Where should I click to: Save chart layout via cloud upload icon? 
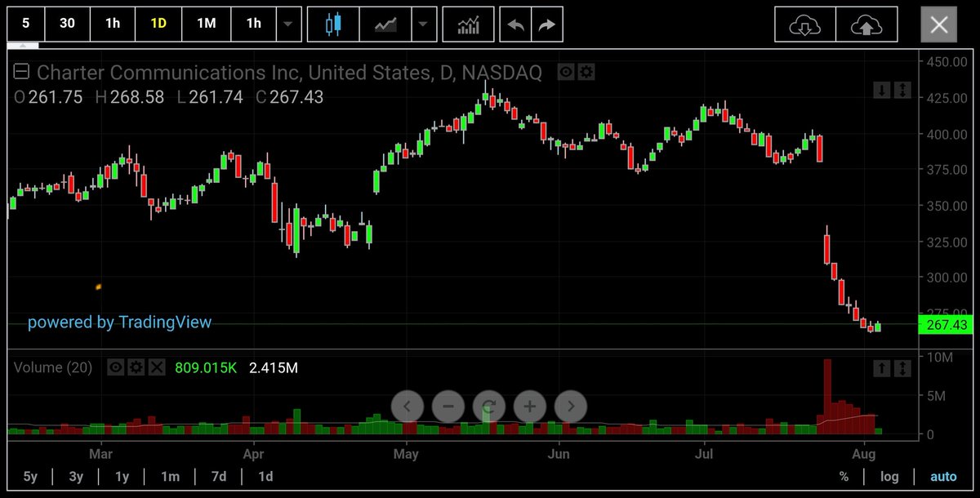867,24
